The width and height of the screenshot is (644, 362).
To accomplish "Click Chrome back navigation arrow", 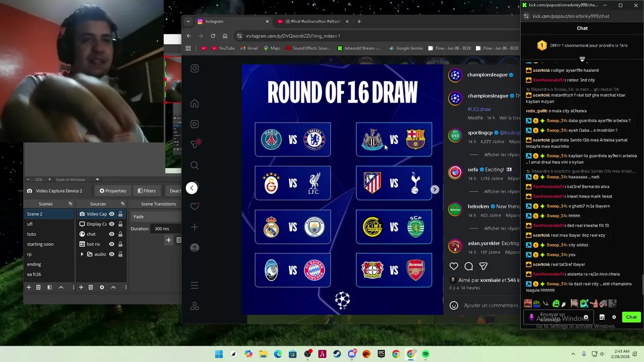I will 189,36.
